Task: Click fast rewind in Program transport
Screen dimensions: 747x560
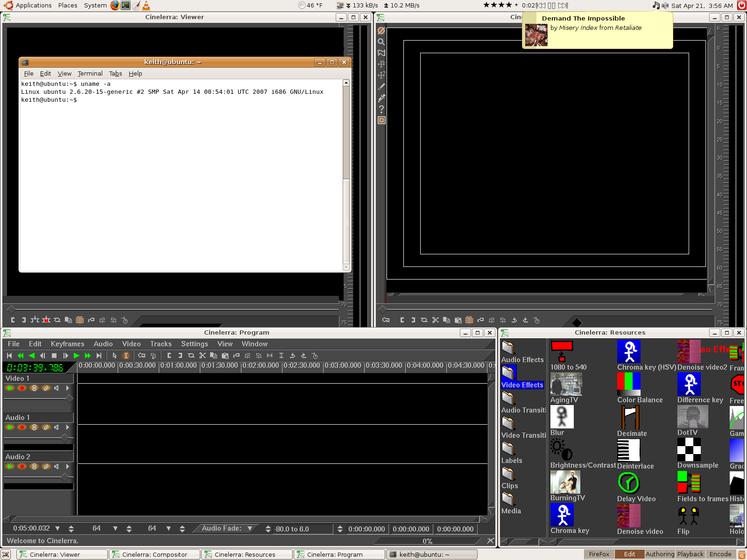Action: point(21,356)
